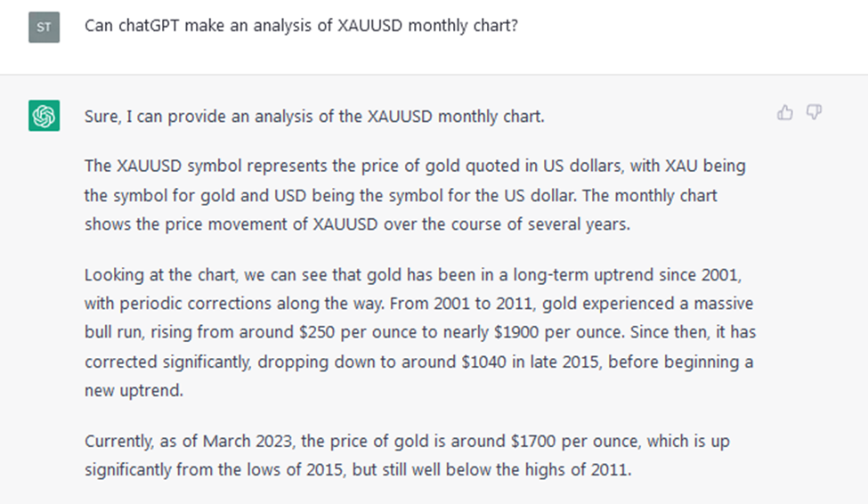
Task: Click the paragraph starting 'Looking at the chart'
Action: tap(420, 332)
